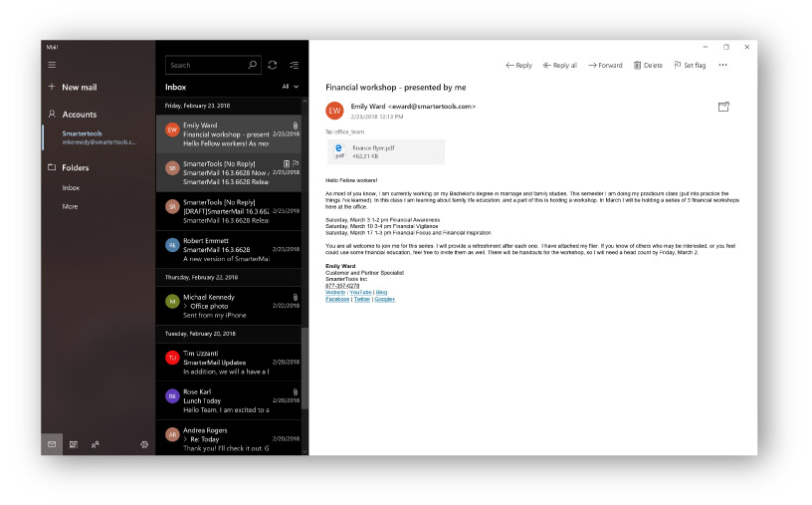Click scroll down arrow of message list
The width and height of the screenshot is (812, 505).
tap(305, 451)
